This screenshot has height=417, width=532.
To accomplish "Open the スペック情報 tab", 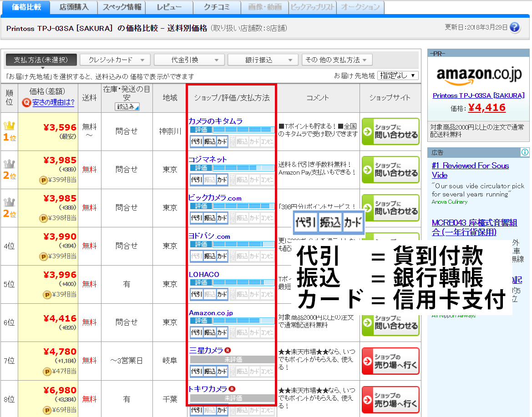I will [122, 7].
